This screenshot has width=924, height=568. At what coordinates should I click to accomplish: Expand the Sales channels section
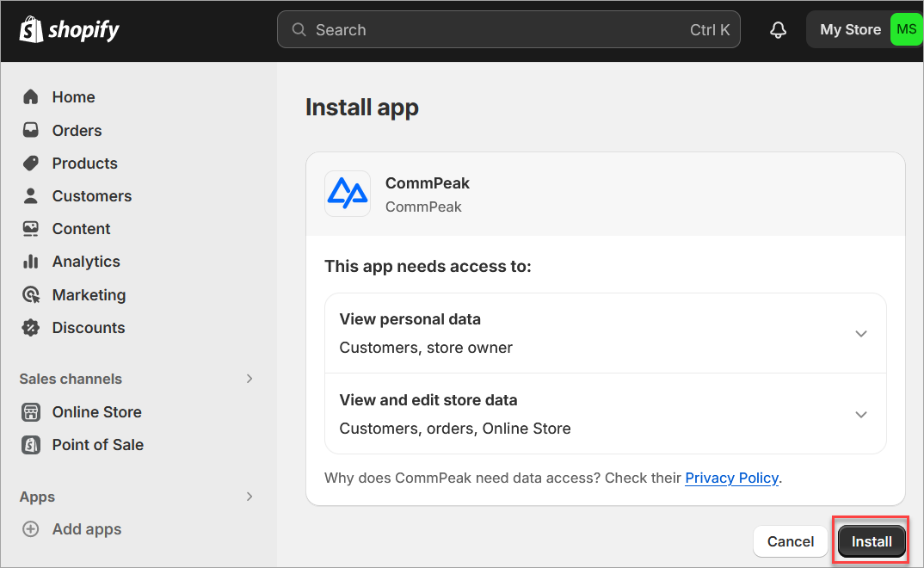tap(249, 379)
